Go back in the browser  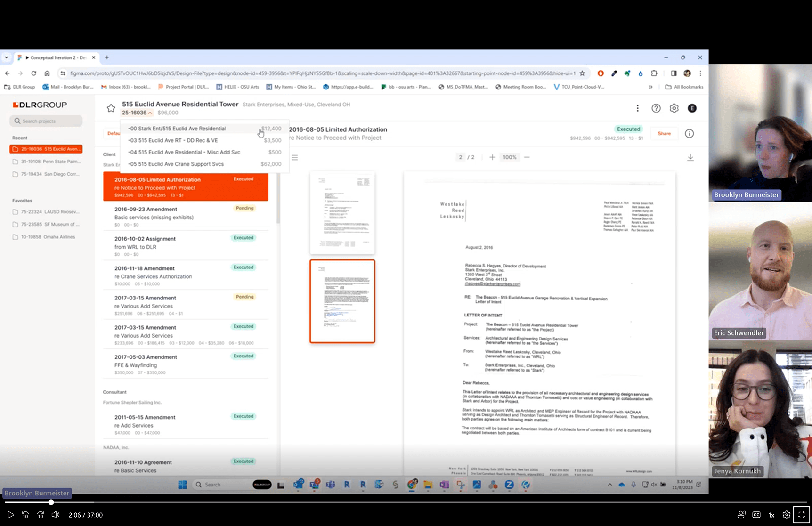click(7, 73)
